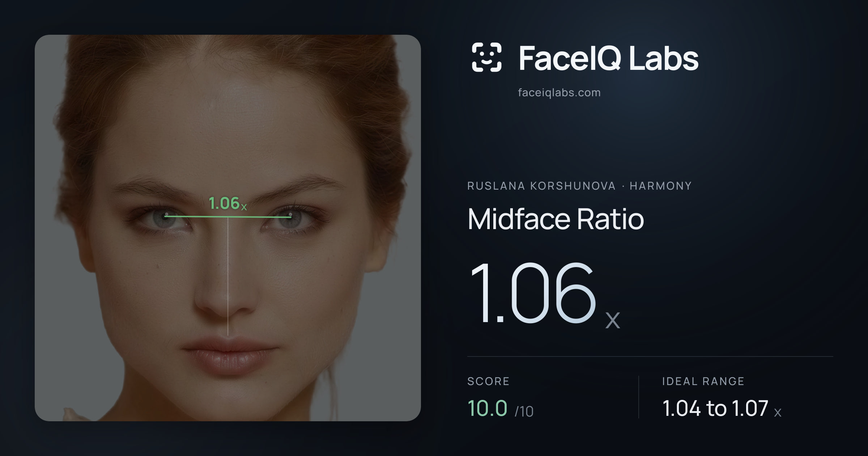Open the faceiqlabs.com link
This screenshot has width=868, height=456.
559,93
